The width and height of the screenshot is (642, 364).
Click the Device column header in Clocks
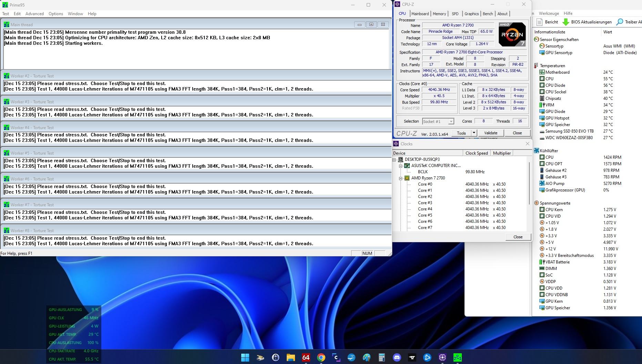(x=428, y=153)
